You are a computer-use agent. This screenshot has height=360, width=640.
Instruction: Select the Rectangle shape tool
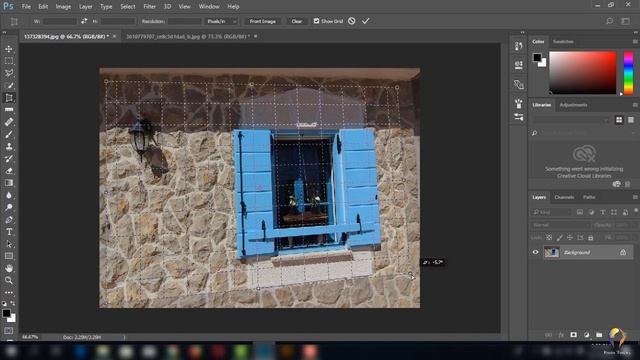point(9,256)
